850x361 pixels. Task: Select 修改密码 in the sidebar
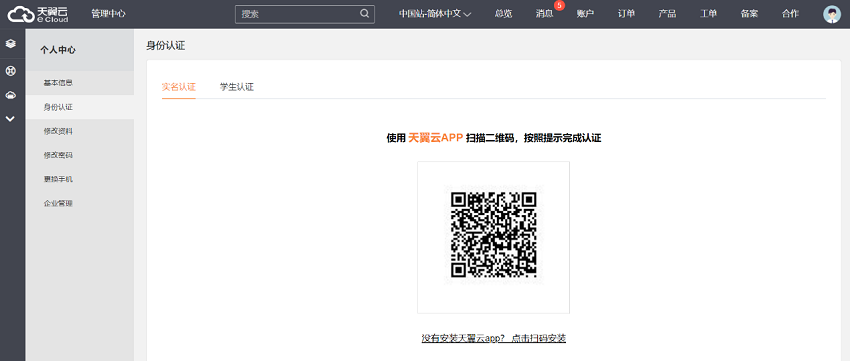point(80,155)
